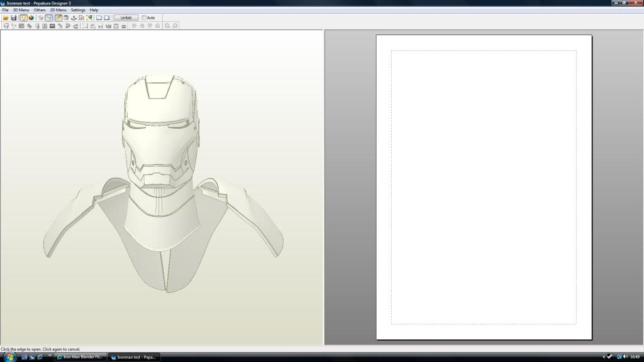Viewport: 644px width, 362px height.
Task: Click the third icon in second toolbar row
Action: coord(21,26)
